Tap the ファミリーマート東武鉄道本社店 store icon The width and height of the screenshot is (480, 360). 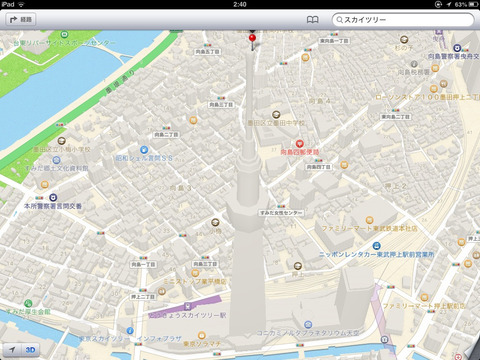coord(369,220)
